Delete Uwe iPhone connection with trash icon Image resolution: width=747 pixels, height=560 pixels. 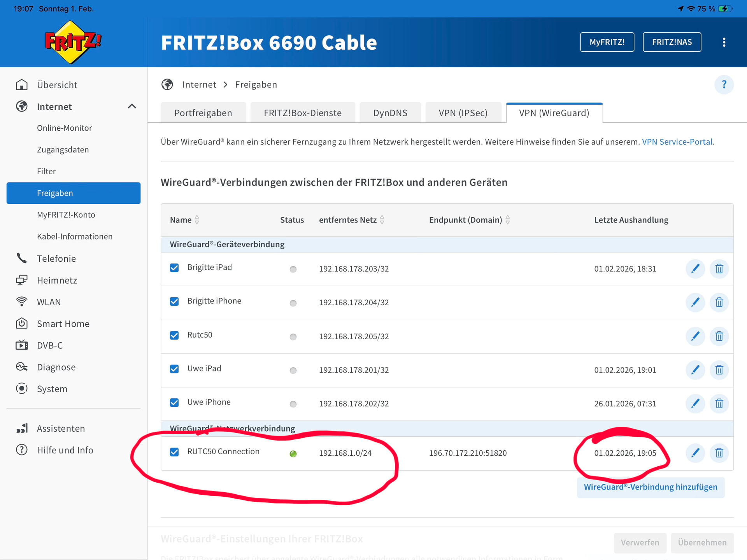click(x=719, y=403)
